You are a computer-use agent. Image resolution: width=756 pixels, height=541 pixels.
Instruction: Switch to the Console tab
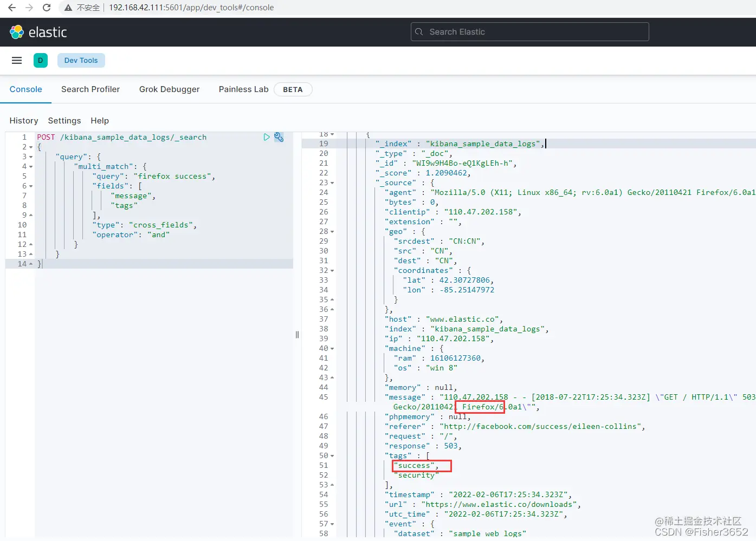[x=25, y=89]
